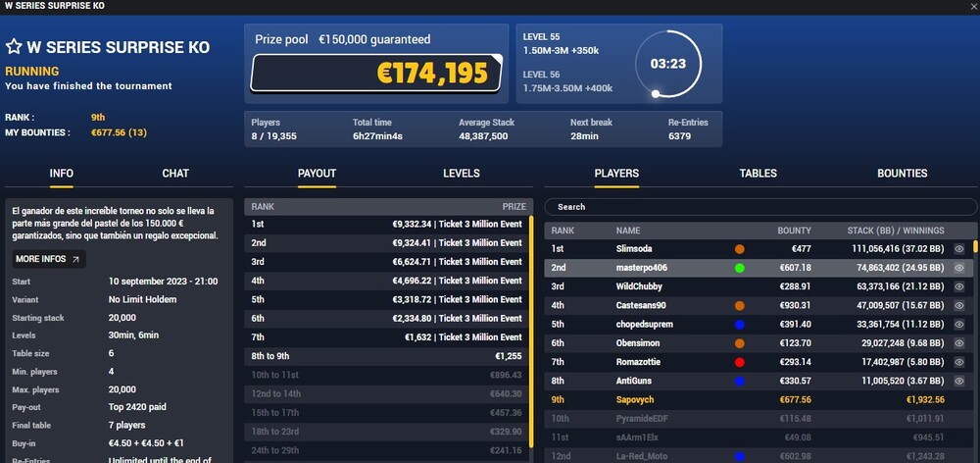The image size is (980, 463).
Task: Toggle the eye icon for Castesans90
Action: coord(959,305)
